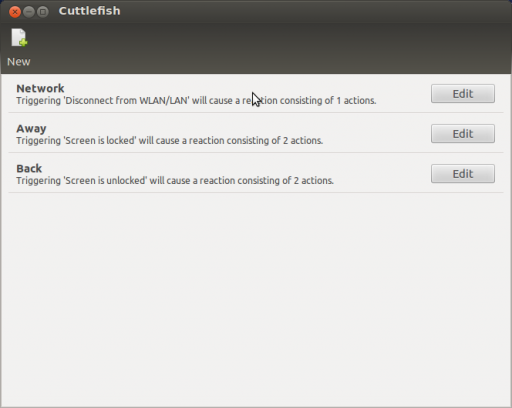
Task: Click 'Disconnect from WLAN/LAN' trigger description
Action: pos(196,100)
